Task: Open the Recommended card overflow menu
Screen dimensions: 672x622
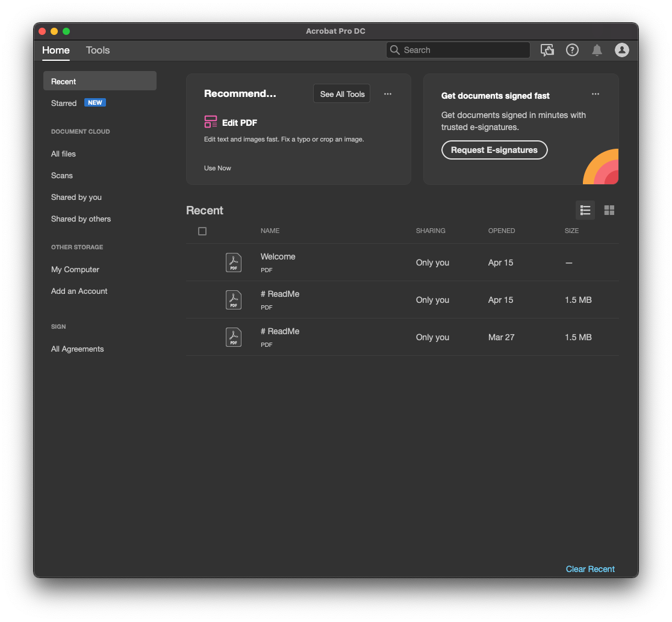Action: point(388,94)
